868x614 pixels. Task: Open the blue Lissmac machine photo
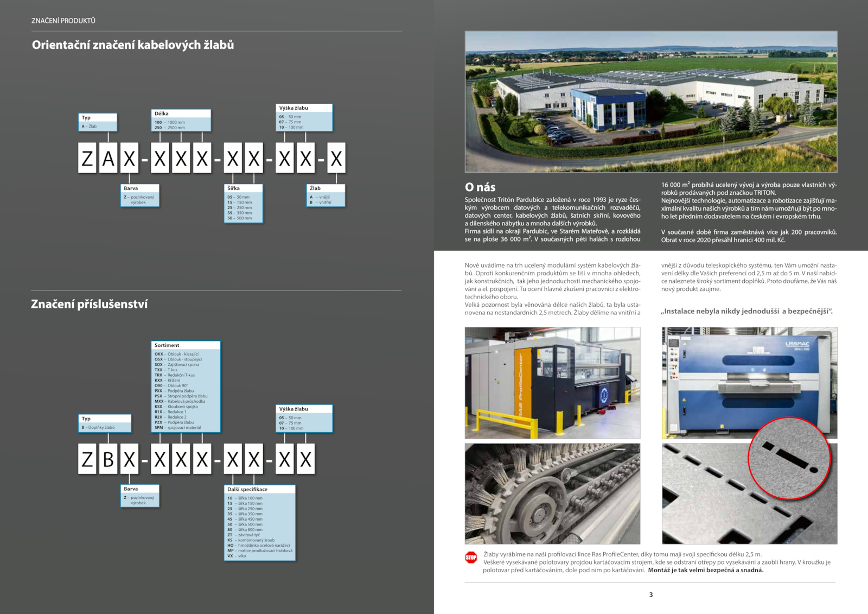749,383
